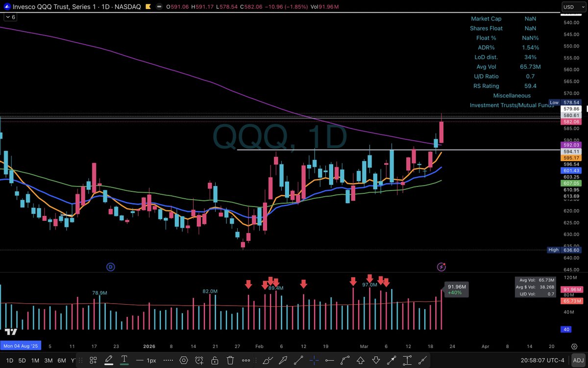The image size is (588, 368).
Task: Click the 582.06 current price label
Action: (572, 122)
